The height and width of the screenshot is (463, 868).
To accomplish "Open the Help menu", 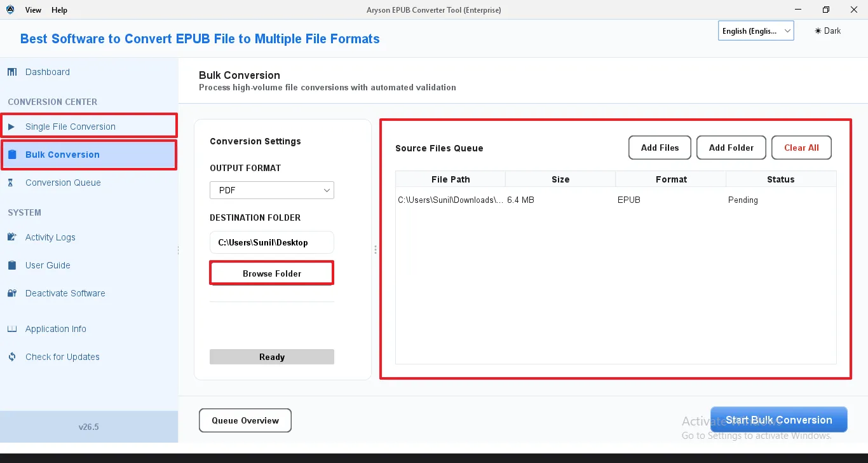I will point(59,10).
